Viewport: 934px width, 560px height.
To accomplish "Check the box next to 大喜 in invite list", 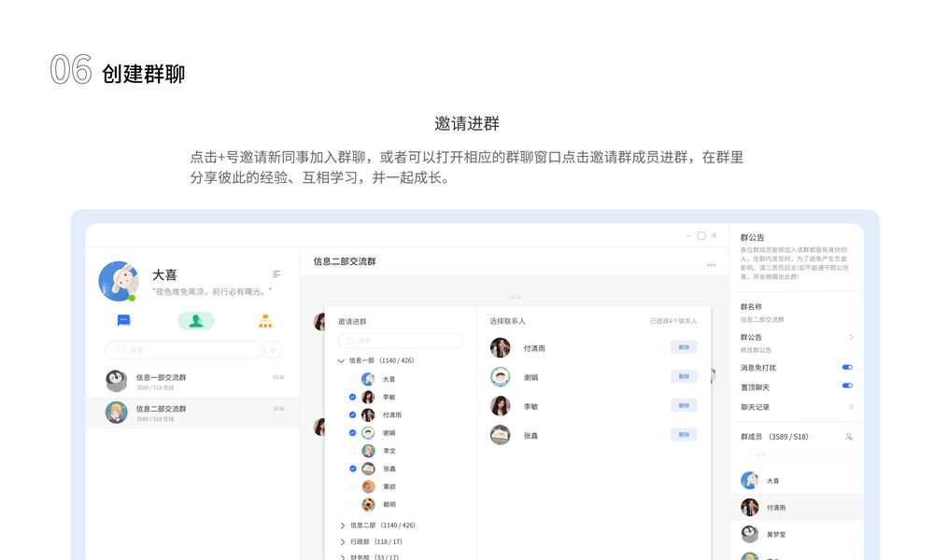I will [x=353, y=379].
